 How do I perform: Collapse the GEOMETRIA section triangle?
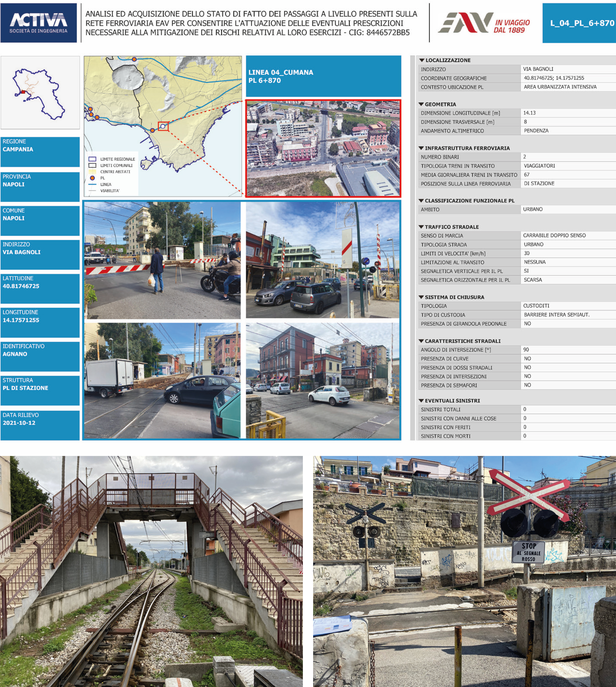click(x=421, y=104)
